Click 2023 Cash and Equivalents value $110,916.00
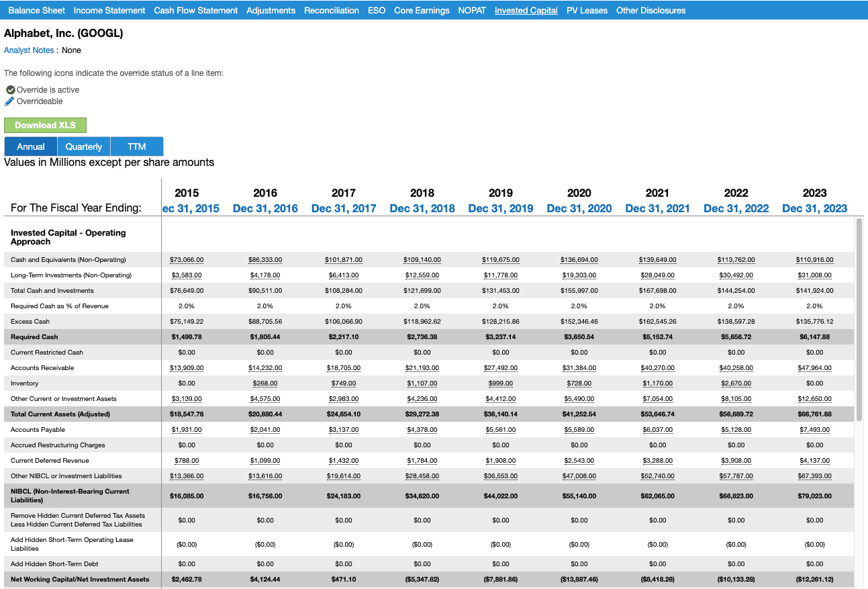The height and width of the screenshot is (589, 868). click(815, 260)
